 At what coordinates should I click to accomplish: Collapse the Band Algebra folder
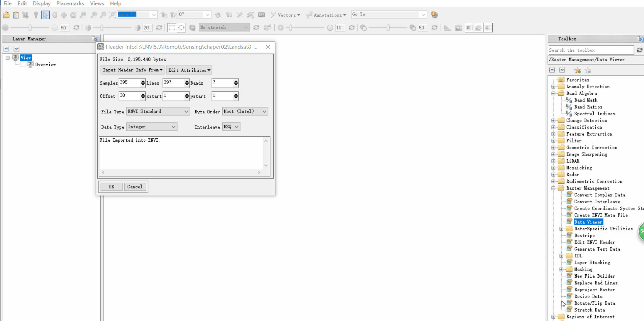click(x=553, y=93)
